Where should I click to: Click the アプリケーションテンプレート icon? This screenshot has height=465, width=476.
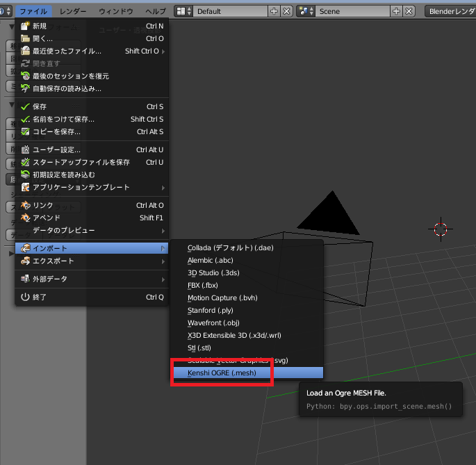point(25,188)
